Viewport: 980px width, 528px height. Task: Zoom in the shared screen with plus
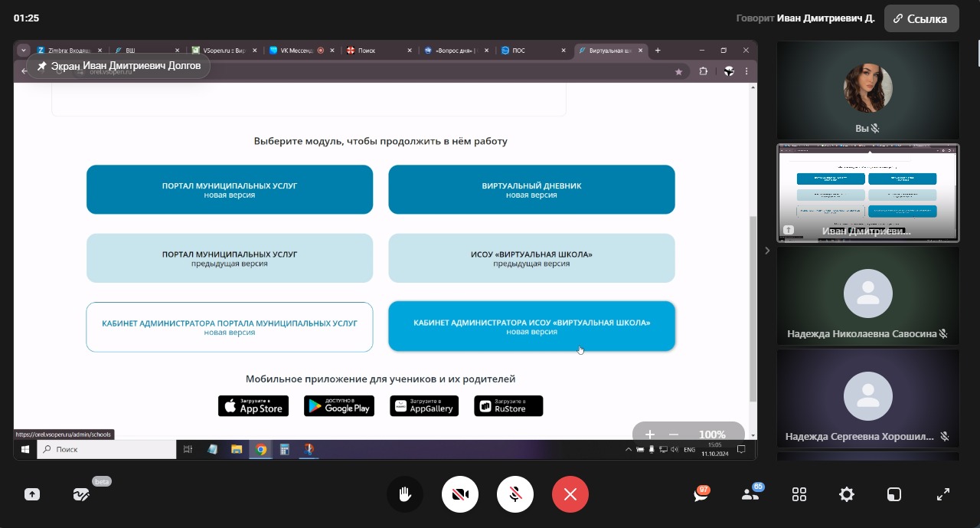650,435
